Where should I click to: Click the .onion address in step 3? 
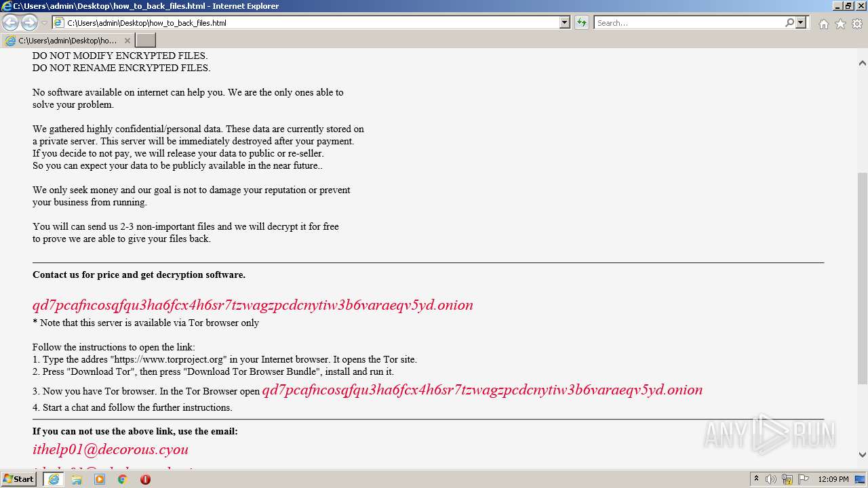coord(482,390)
